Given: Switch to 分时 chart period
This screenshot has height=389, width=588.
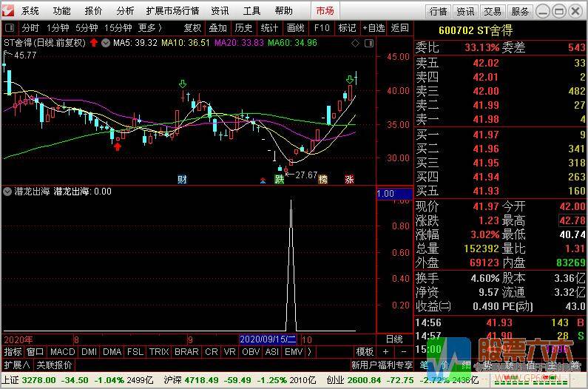Looking at the screenshot, I should [30, 28].
